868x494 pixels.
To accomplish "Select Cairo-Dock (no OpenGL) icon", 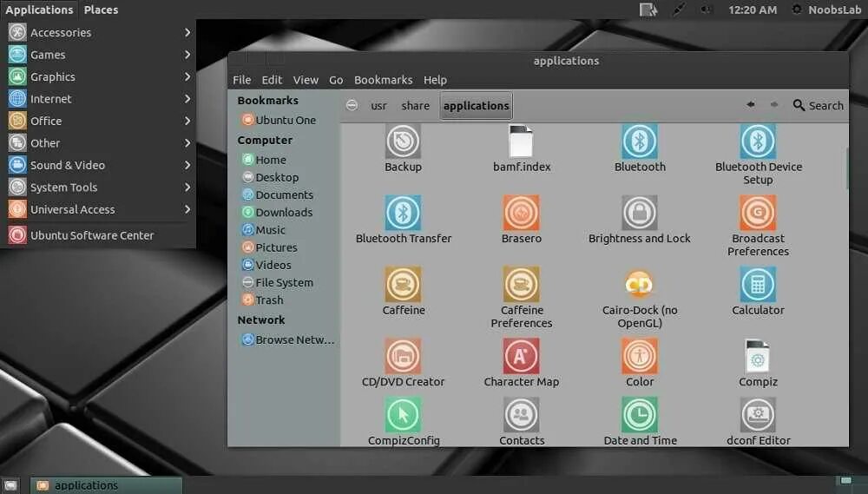I will click(640, 285).
